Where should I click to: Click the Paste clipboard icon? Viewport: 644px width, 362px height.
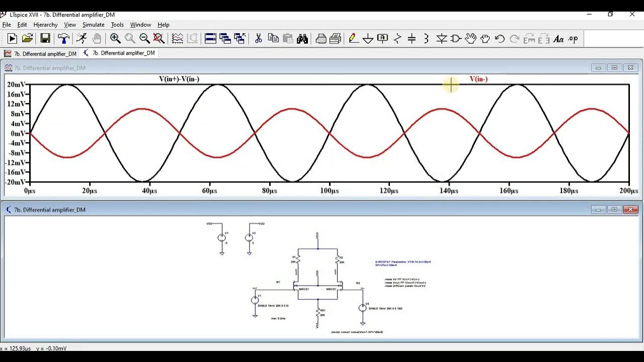click(x=288, y=38)
